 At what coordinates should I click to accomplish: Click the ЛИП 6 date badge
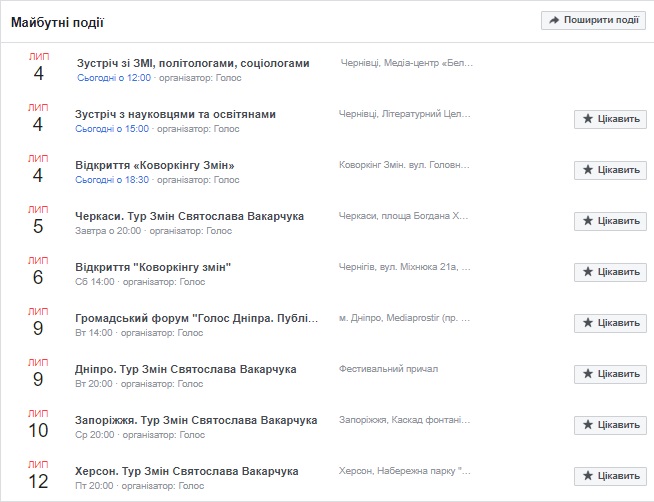pyautogui.click(x=38, y=271)
